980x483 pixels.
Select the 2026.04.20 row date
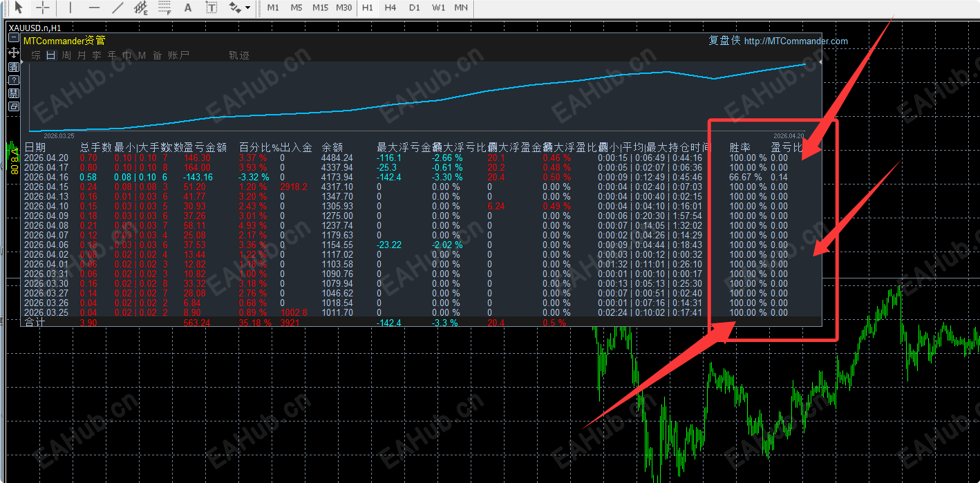(x=46, y=158)
